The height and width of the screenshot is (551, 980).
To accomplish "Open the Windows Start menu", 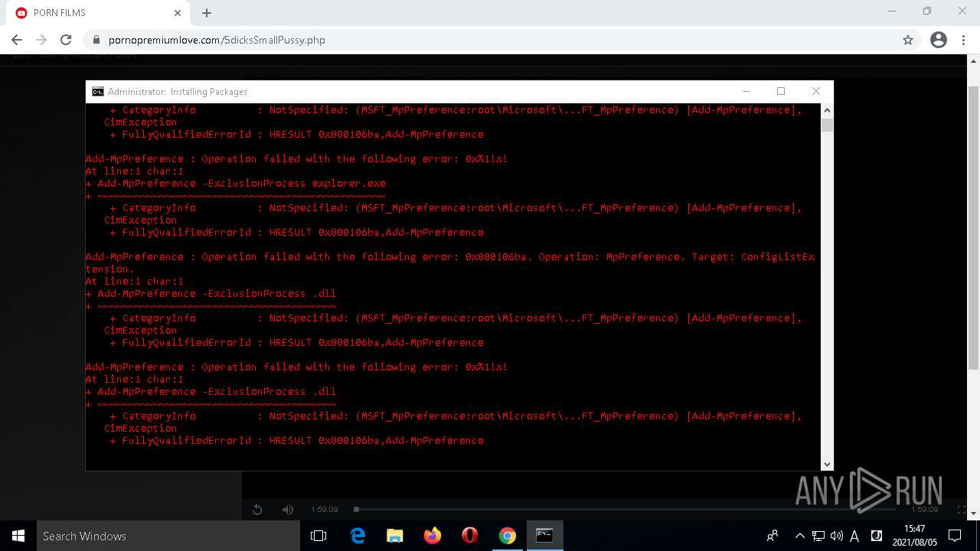I will (x=18, y=536).
